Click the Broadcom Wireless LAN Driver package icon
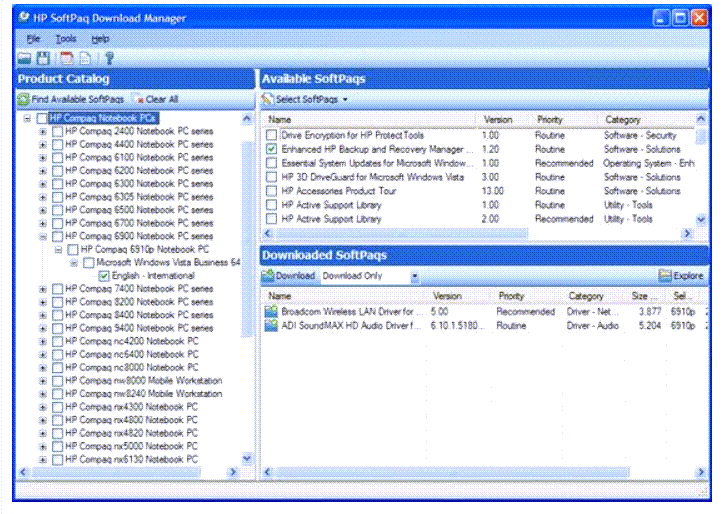This screenshot has height=514, width=725. coord(271,312)
